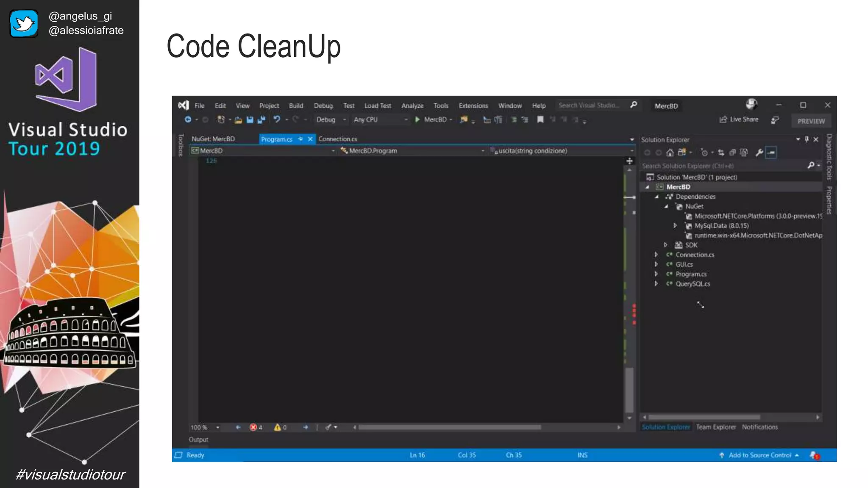Open the Edit menu
This screenshot has height=488, width=868.
pyautogui.click(x=220, y=106)
